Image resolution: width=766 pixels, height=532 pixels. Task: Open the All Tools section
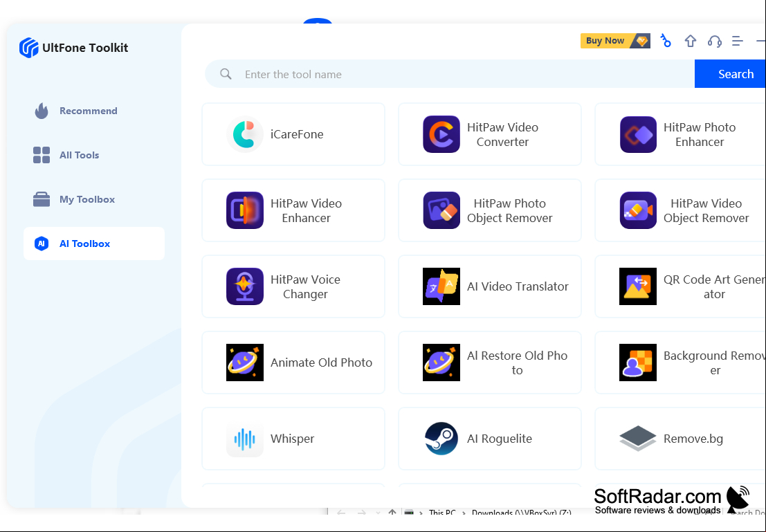[x=94, y=155]
